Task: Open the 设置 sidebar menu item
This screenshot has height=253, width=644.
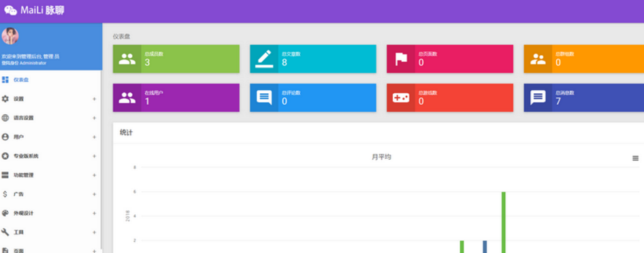Action: click(x=50, y=99)
